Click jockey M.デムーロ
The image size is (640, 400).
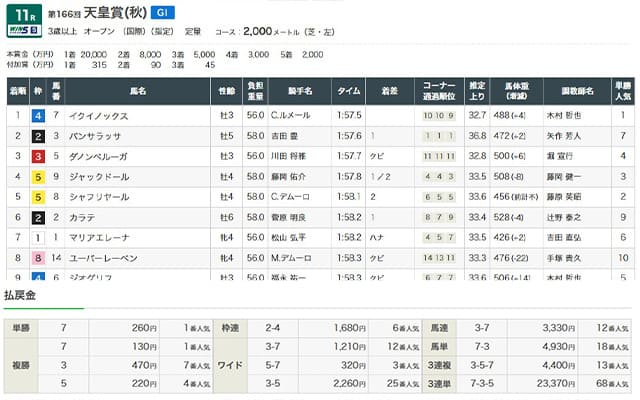(x=291, y=258)
